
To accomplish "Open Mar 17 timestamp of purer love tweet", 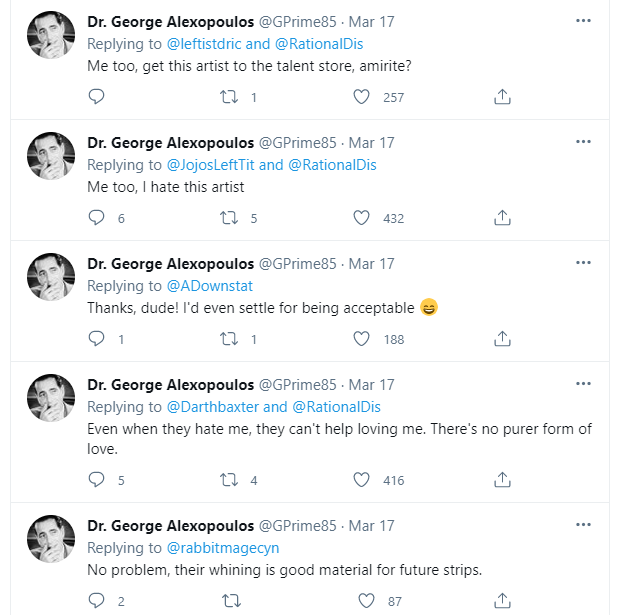I will pyautogui.click(x=371, y=385).
